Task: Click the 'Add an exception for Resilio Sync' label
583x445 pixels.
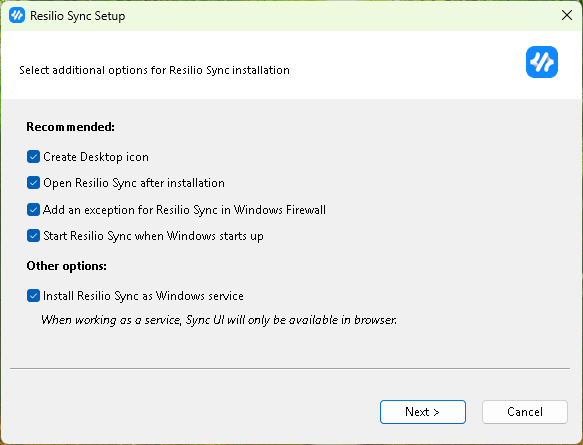Action: (184, 210)
